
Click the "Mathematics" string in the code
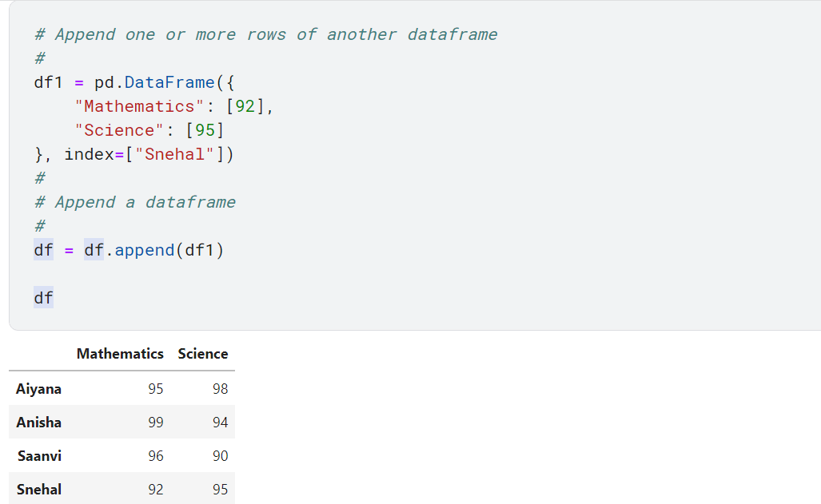[x=137, y=105]
